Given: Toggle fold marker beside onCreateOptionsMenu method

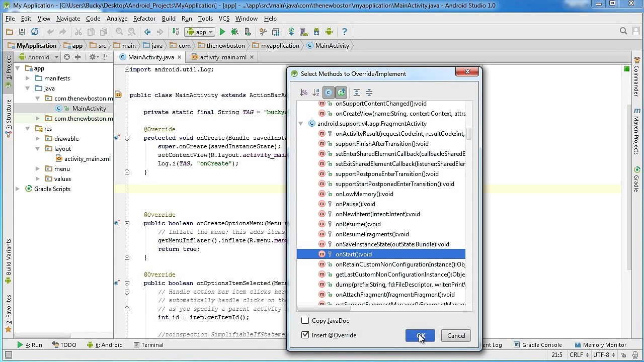Looking at the screenshot, I should coord(127,223).
